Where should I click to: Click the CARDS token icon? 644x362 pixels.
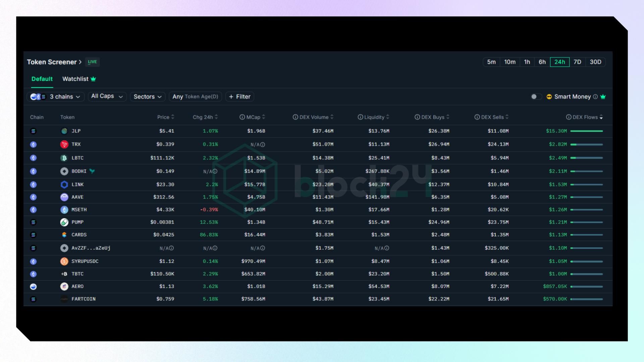point(64,235)
